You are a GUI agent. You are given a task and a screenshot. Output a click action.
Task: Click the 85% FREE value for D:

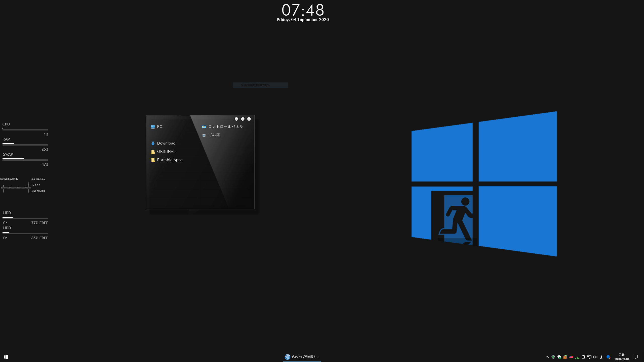[40, 238]
